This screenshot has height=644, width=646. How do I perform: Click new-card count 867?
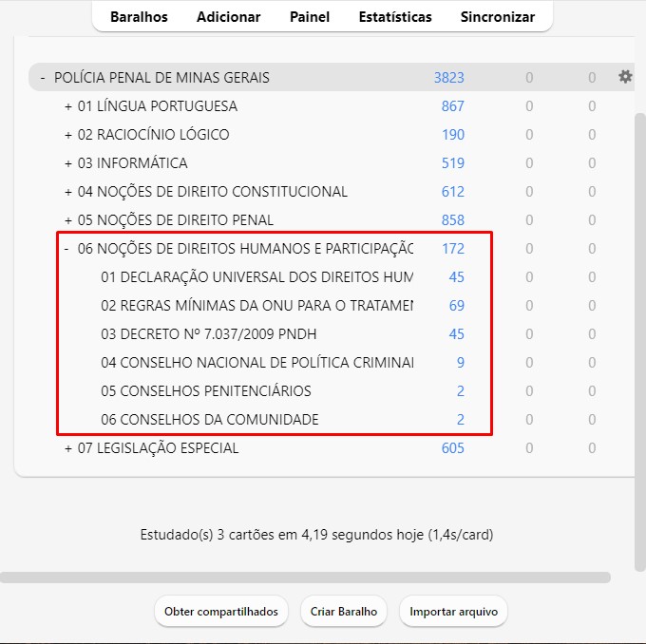[453, 106]
